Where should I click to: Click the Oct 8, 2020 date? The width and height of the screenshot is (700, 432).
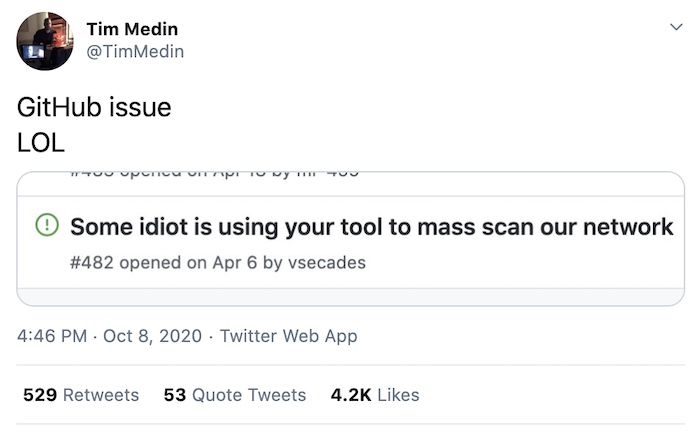152,336
